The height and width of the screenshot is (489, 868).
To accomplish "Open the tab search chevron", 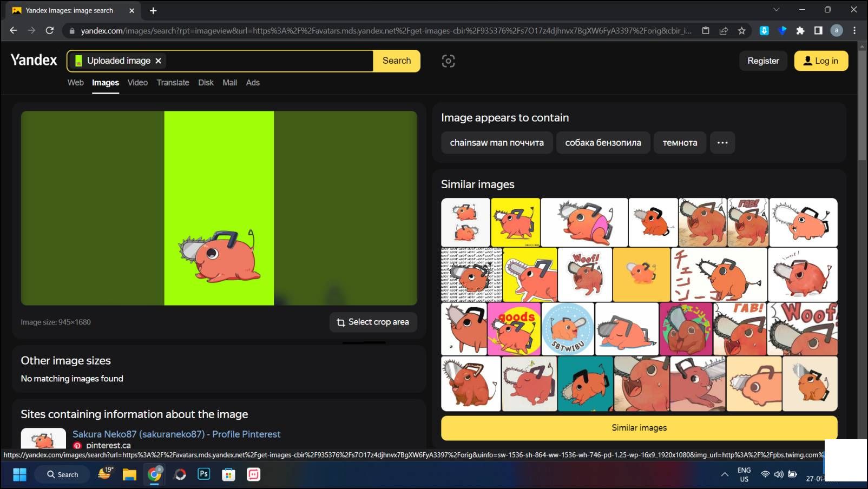I will (x=777, y=10).
